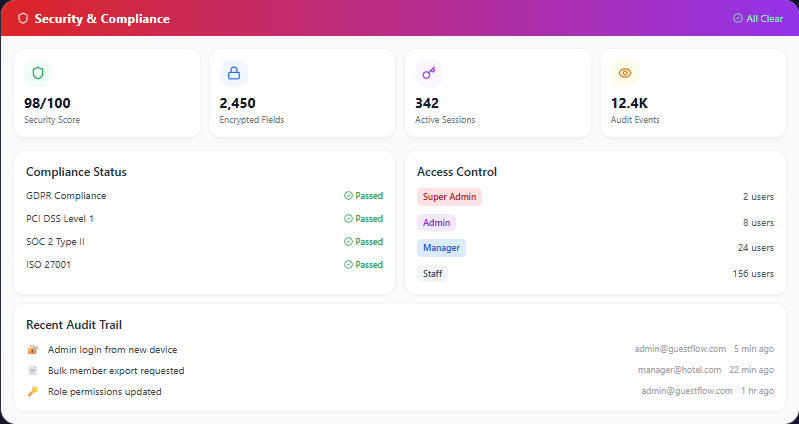The image size is (799, 424).
Task: Click the manager@hotel.com email address
Action: pyautogui.click(x=679, y=370)
